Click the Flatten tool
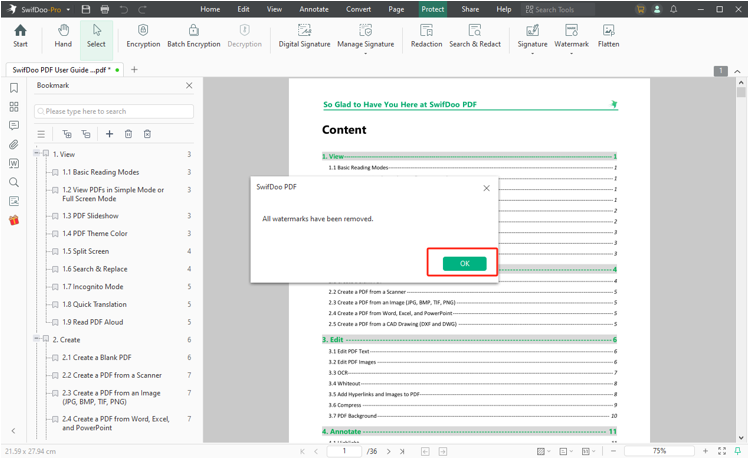Image resolution: width=748 pixels, height=458 pixels. pyautogui.click(x=608, y=36)
